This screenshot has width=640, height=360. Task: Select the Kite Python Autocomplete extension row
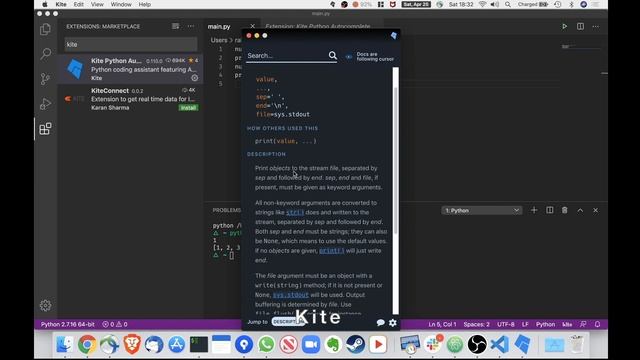click(131, 69)
